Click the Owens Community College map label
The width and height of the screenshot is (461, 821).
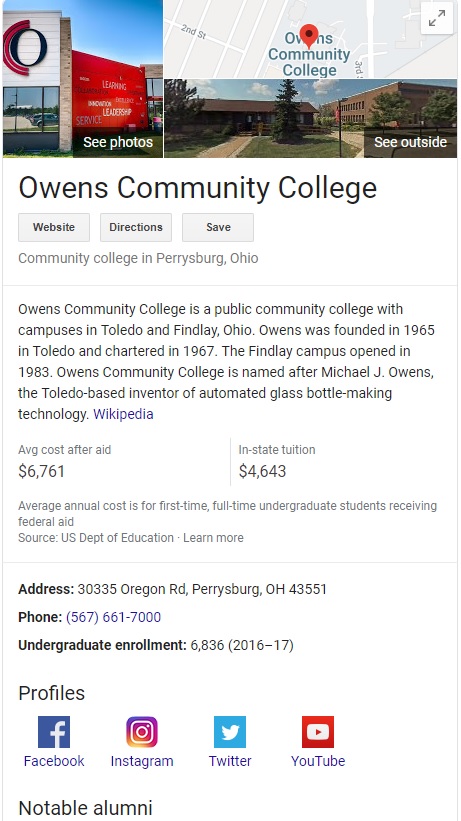pos(309,54)
